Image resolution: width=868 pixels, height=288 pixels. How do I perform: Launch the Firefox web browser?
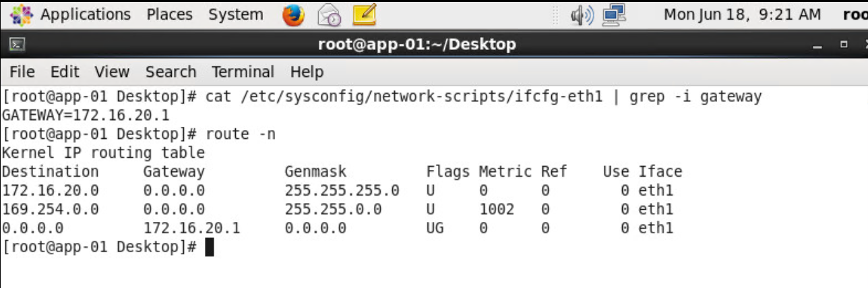pos(293,15)
